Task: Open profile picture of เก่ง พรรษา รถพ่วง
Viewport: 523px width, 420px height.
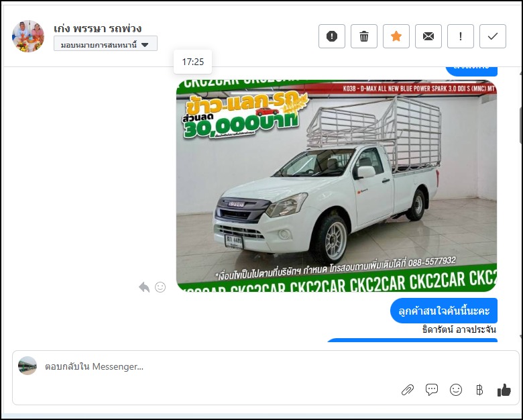Action: (28, 36)
